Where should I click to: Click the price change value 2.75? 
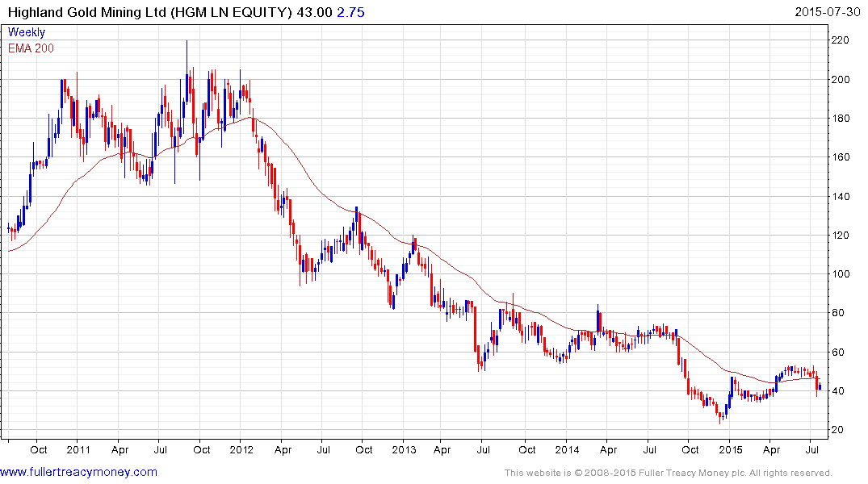[350, 12]
